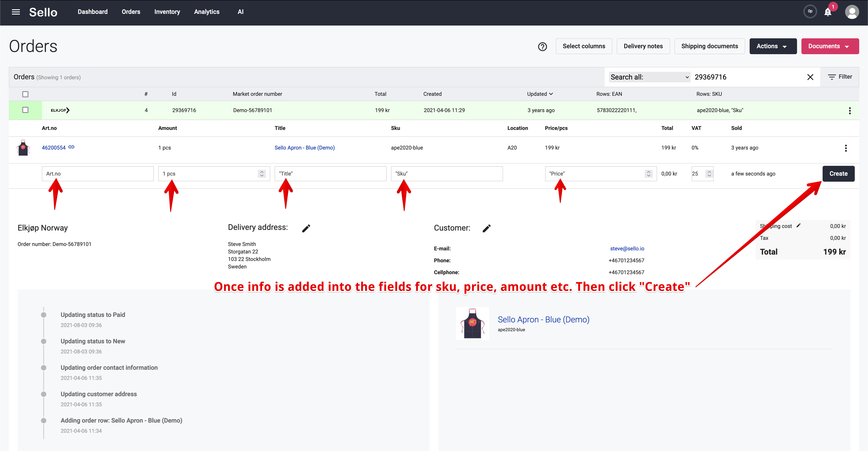868x451 pixels.
Task: Click the Created column header
Action: [x=432, y=94]
